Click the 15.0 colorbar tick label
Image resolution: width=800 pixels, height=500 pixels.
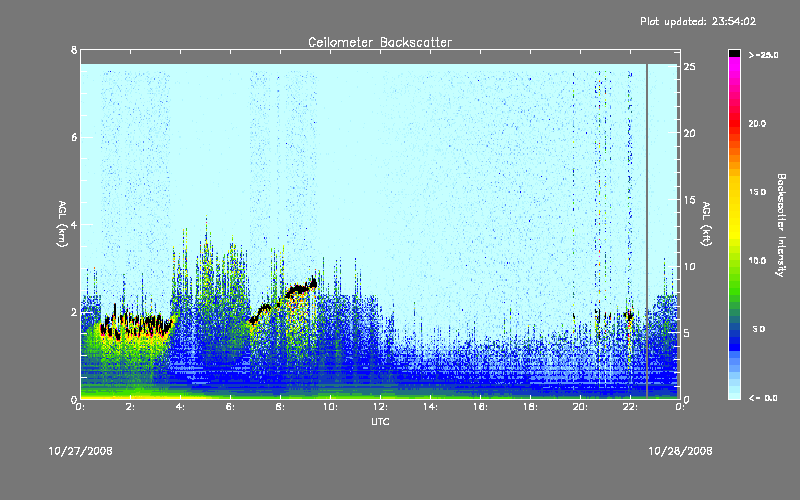pyautogui.click(x=757, y=192)
